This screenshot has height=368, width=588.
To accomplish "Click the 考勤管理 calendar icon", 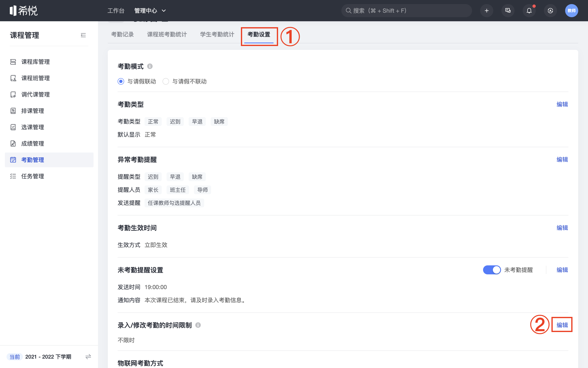I will tap(13, 160).
